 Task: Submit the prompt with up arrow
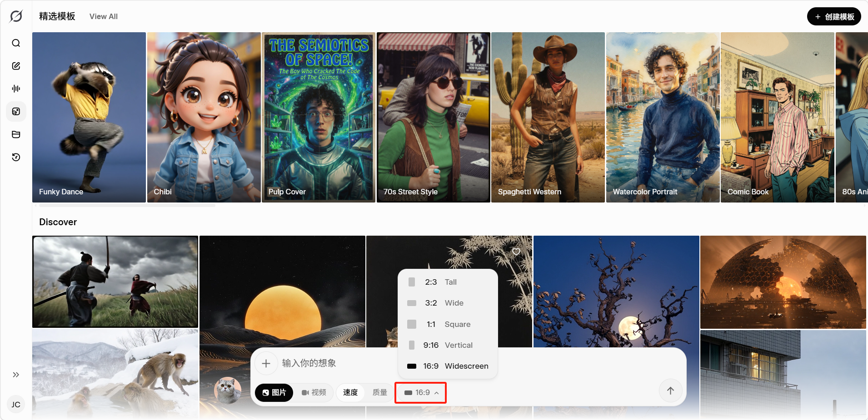tap(670, 390)
